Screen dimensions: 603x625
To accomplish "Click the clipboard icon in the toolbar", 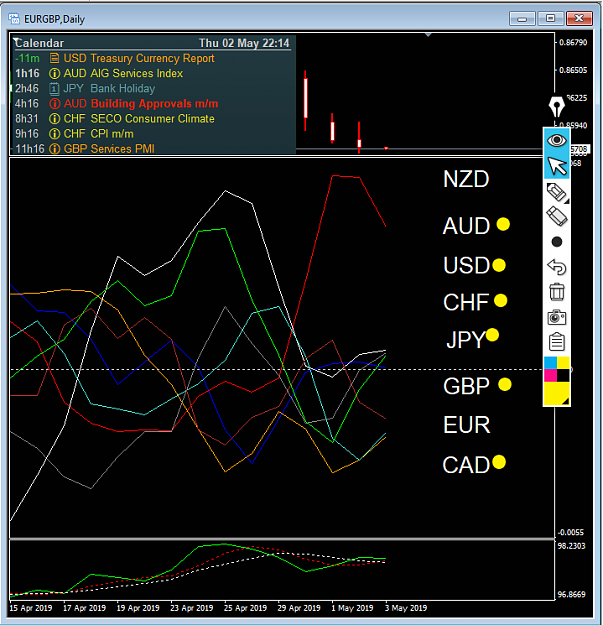I will 557,342.
